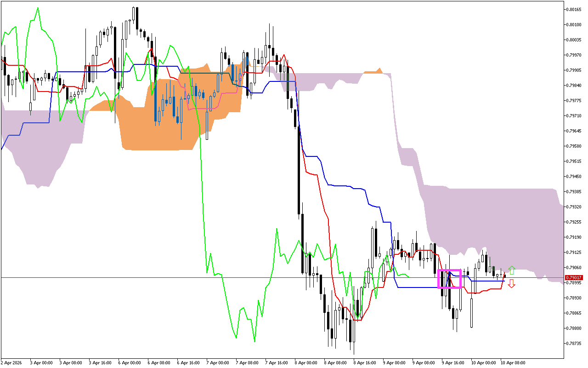The height and width of the screenshot is (368, 588).
Task: Click the red down arrow signal
Action: point(511,283)
